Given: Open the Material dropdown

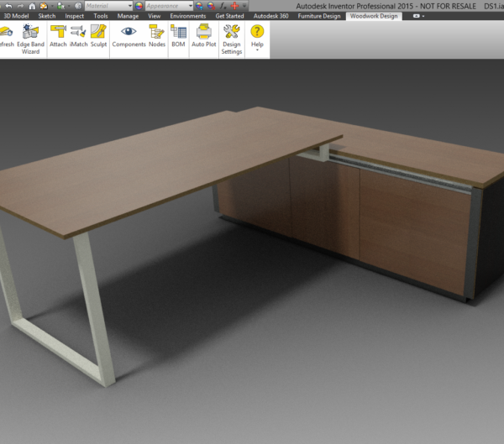Looking at the screenshot, I should coord(108,6).
